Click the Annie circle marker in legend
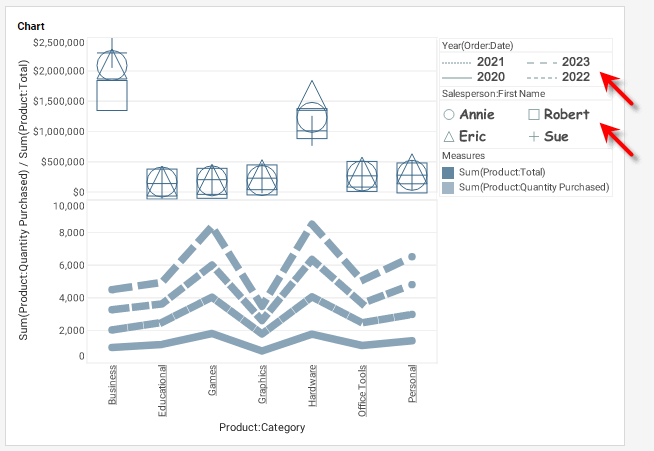 click(x=449, y=115)
